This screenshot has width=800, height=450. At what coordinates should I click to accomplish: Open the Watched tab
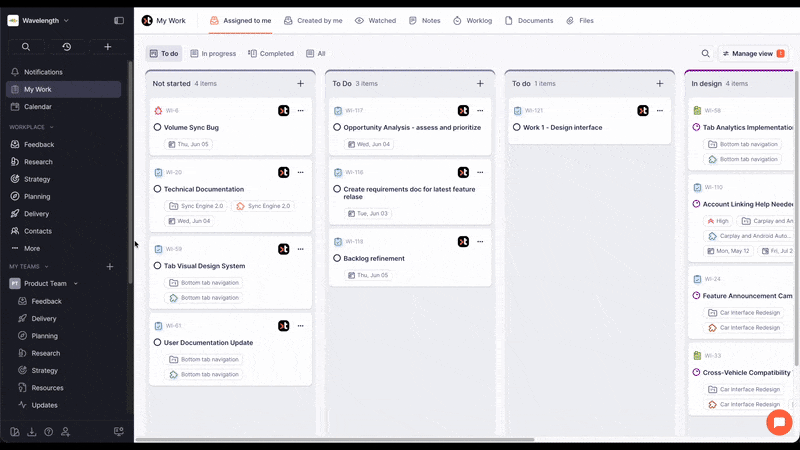pos(376,21)
